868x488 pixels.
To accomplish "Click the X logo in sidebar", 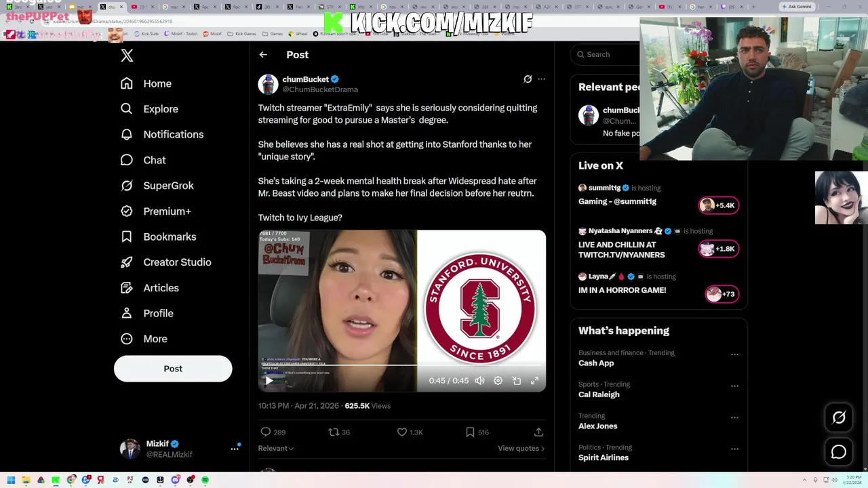I will coord(127,56).
